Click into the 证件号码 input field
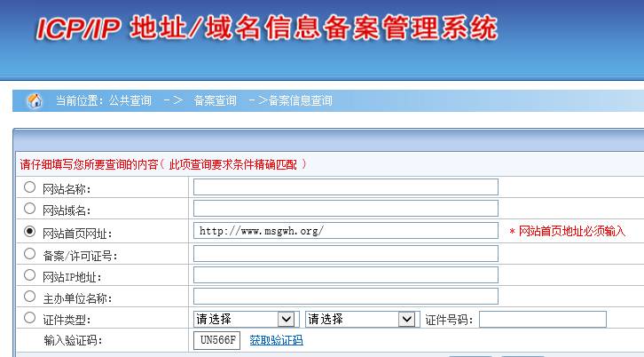This screenshot has height=357, width=644. pyautogui.click(x=543, y=319)
